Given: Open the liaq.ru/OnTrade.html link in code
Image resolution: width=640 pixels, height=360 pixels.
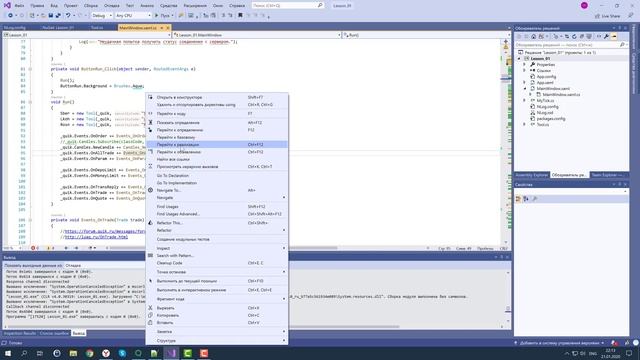Looking at the screenshot, I should pos(96,237).
